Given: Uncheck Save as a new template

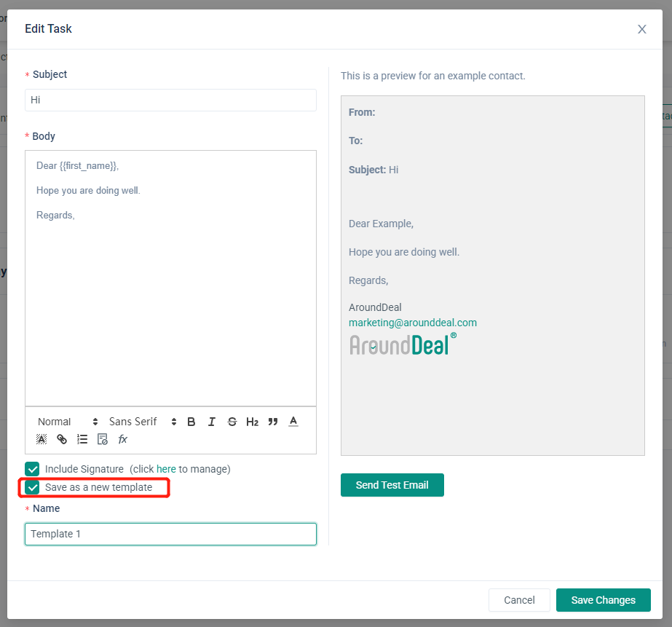Looking at the screenshot, I should [32, 487].
